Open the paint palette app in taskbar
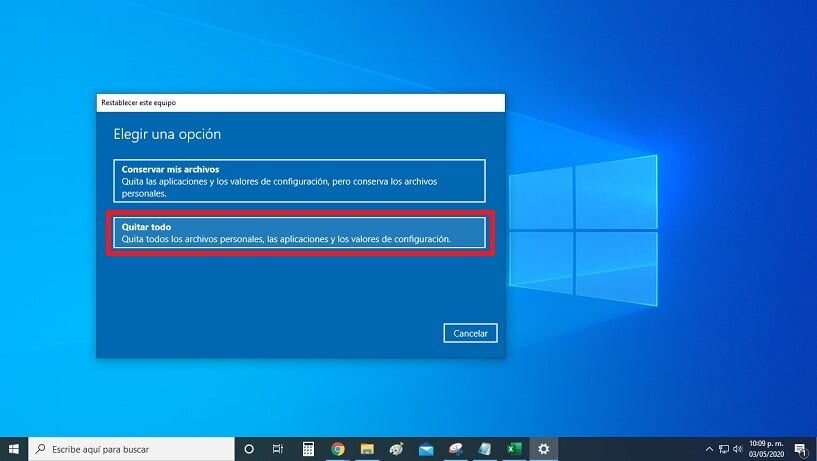The height and width of the screenshot is (461, 817). point(397,449)
